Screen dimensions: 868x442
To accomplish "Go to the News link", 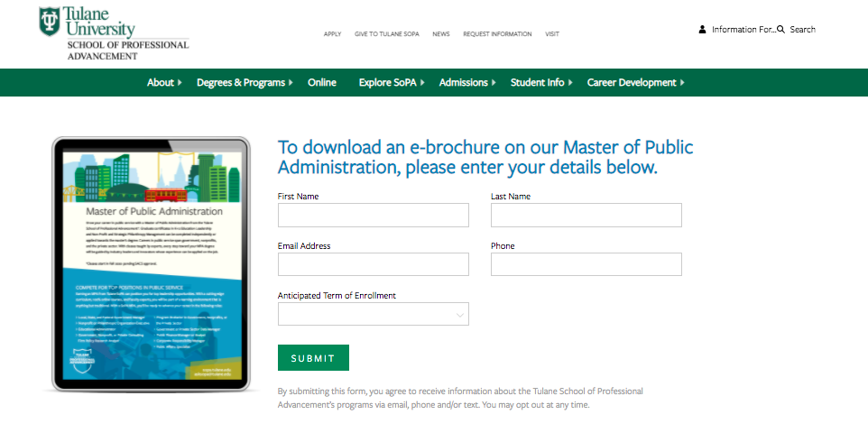I will coord(440,34).
